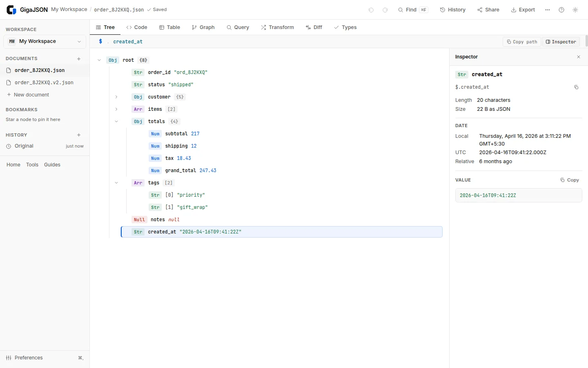Collapse the root node chevron
This screenshot has height=368, width=588.
(x=99, y=60)
